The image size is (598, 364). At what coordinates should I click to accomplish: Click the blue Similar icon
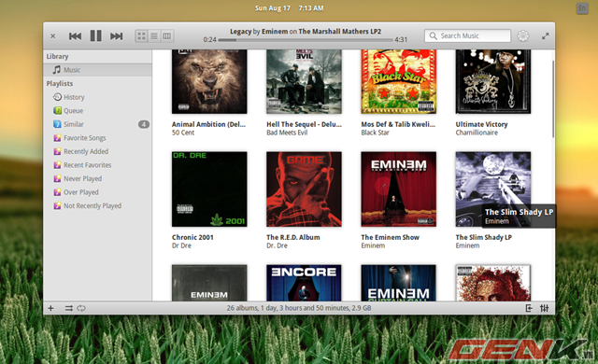[x=57, y=124]
